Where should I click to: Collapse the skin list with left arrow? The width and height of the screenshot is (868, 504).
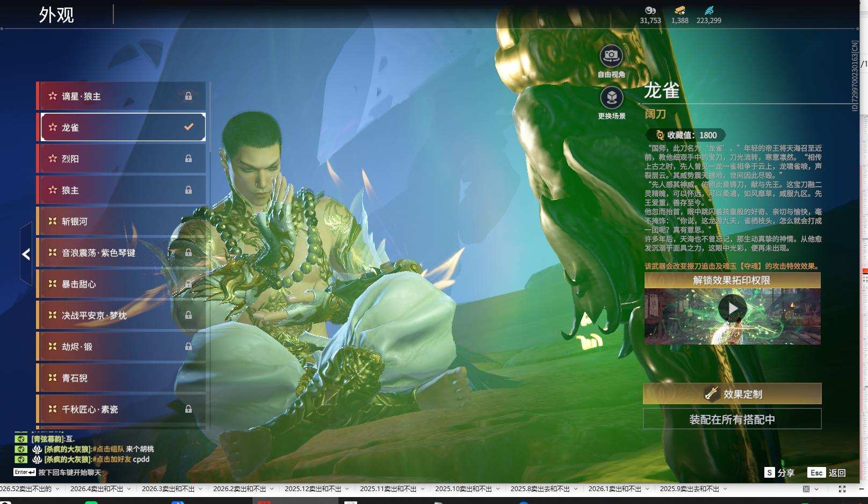point(26,254)
